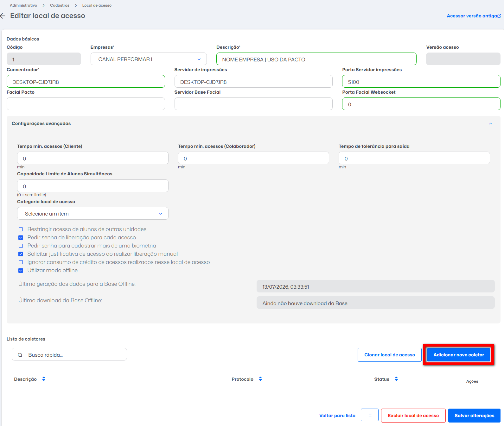Click the 13/07/2026, 03:33:51 offline generation value
Viewport: 504px width, 426px height.
(x=376, y=286)
